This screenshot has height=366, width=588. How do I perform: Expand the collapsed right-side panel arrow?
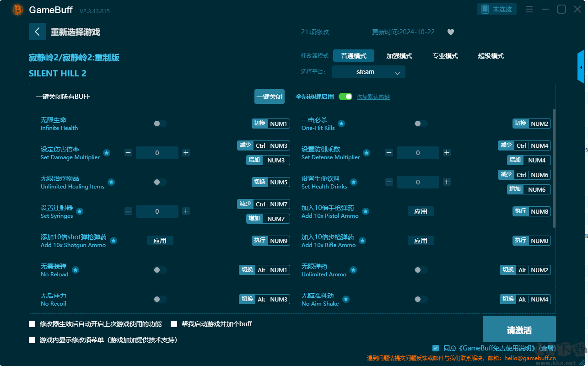click(581, 67)
